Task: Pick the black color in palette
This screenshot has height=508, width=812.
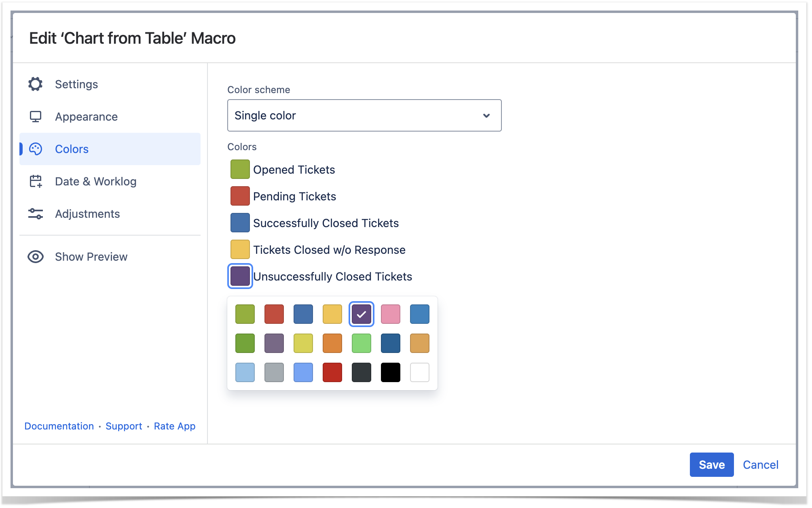Action: tap(390, 372)
